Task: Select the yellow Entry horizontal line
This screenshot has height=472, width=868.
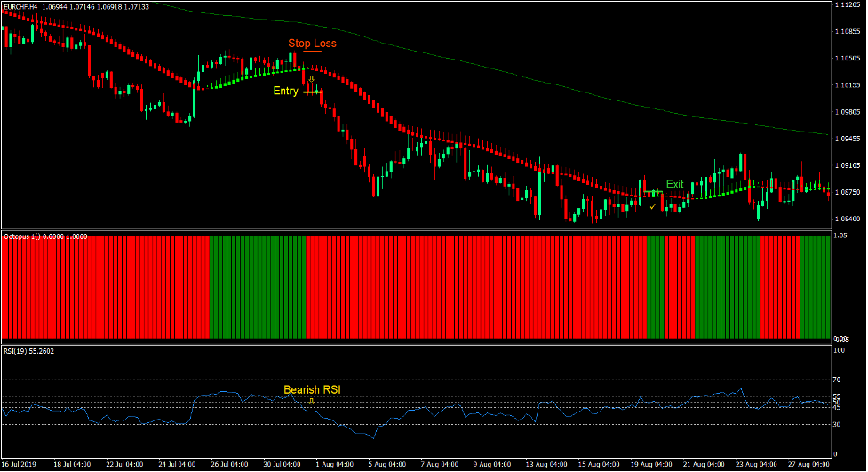Action: [x=312, y=92]
